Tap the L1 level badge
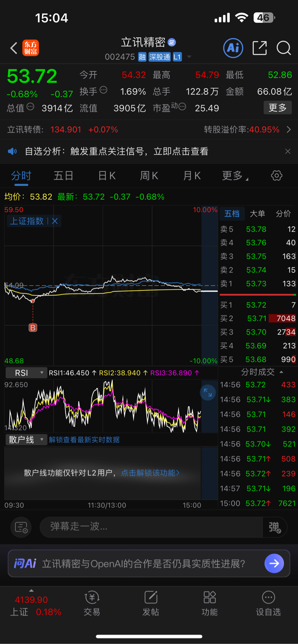298x644 pixels. [x=177, y=57]
